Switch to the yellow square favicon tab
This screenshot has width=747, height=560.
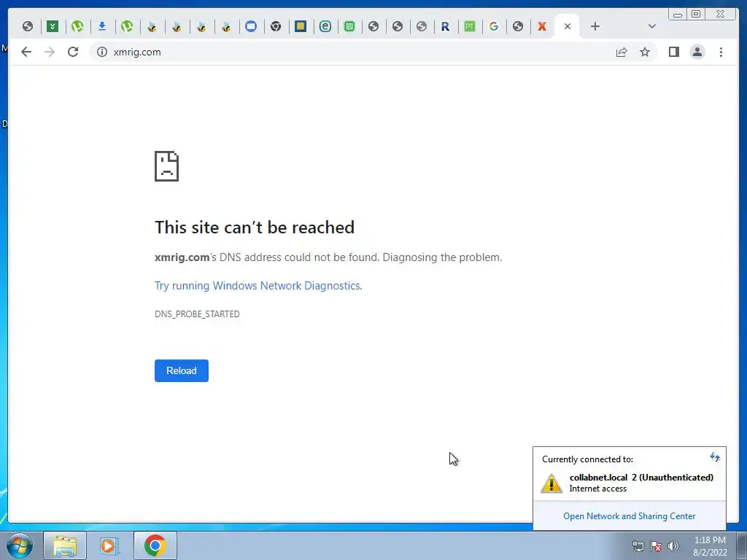coord(300,26)
